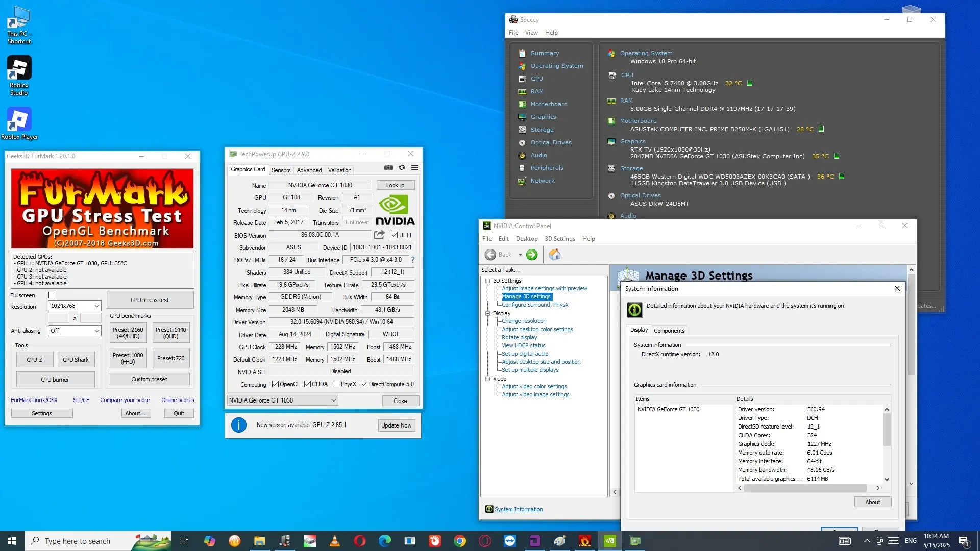Click the Optical Drives icon in Speccy sidebar
This screenshot has height=551, width=980.
(522, 142)
